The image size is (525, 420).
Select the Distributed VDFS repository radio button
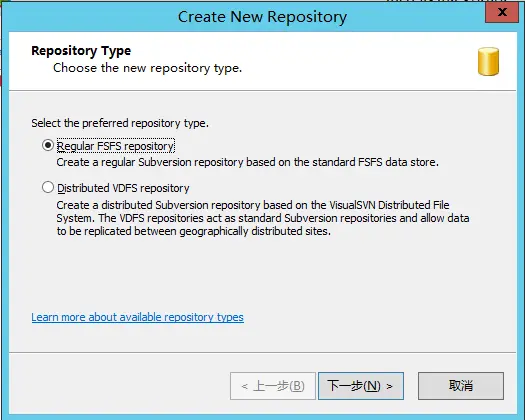48,187
